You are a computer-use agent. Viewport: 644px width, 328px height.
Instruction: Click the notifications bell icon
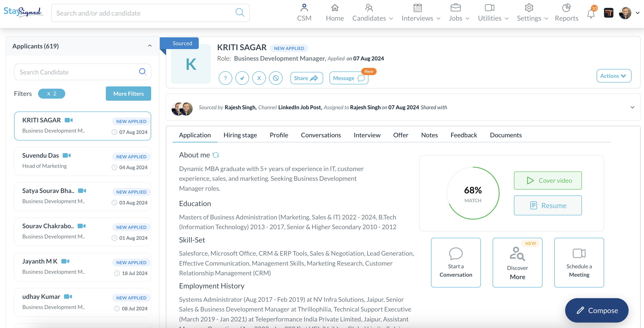pyautogui.click(x=591, y=14)
